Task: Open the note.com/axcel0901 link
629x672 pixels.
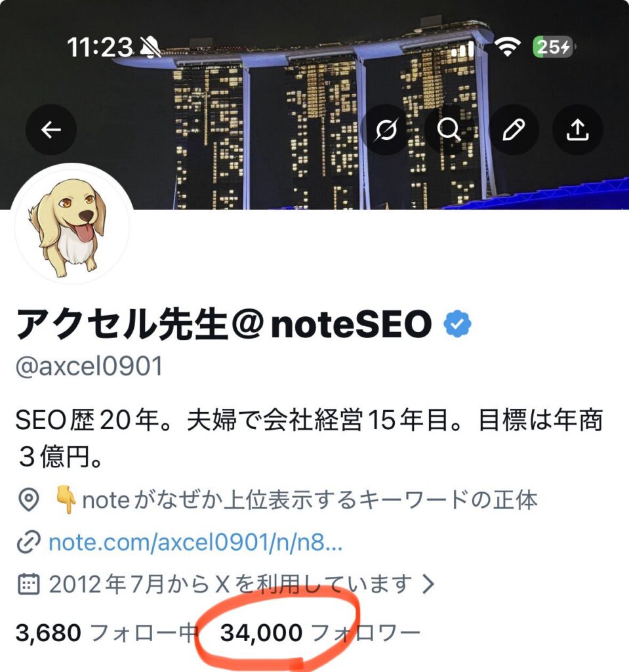Action: pyautogui.click(x=195, y=543)
